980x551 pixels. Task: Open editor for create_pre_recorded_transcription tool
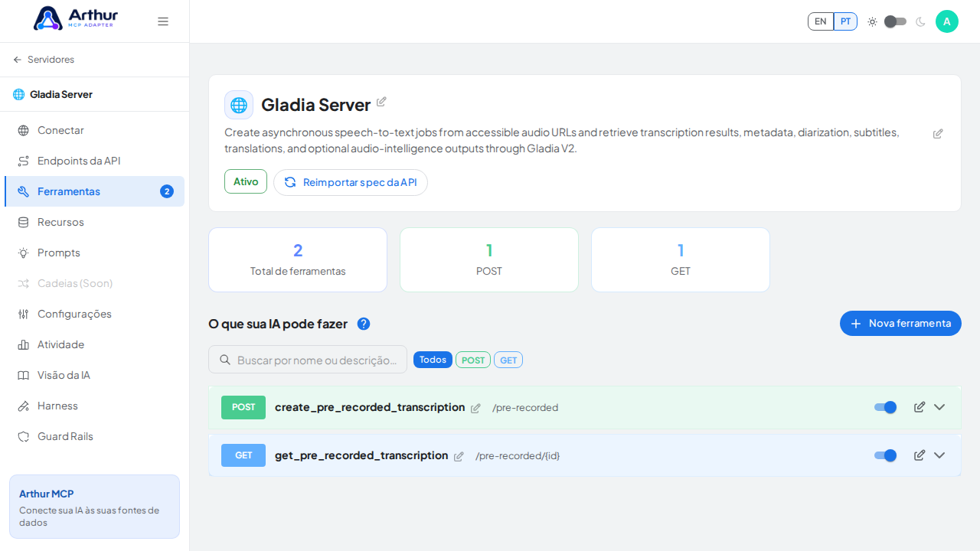pyautogui.click(x=920, y=407)
